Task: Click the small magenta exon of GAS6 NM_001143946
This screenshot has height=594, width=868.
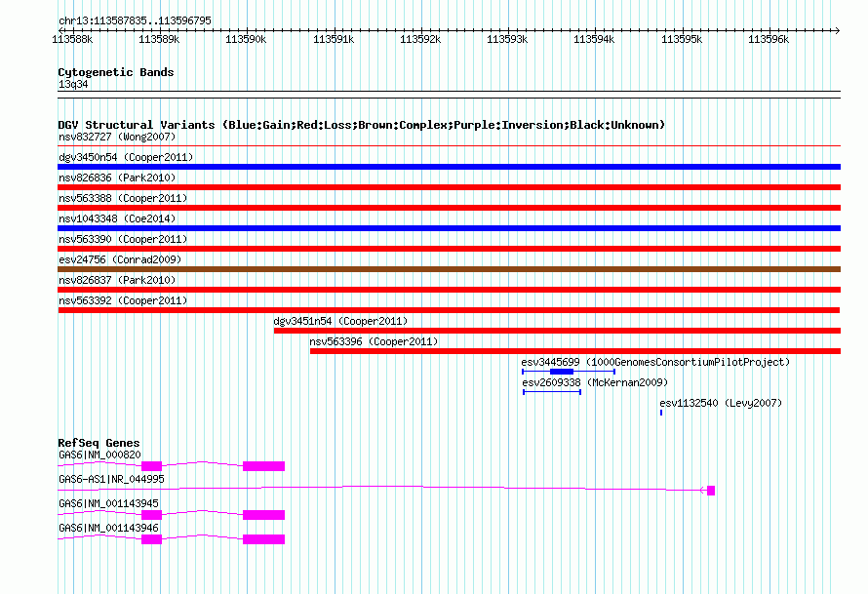Action: click(152, 539)
